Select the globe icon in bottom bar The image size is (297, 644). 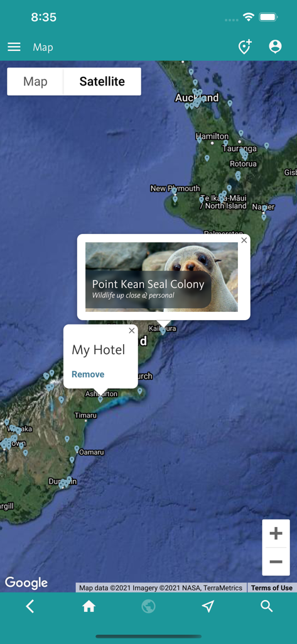[148, 606]
